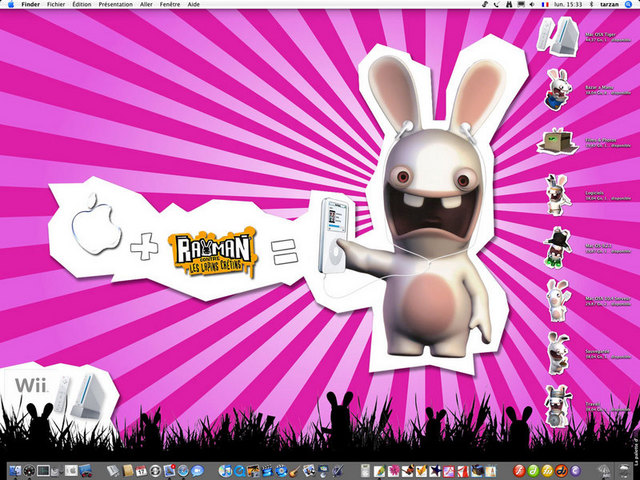The width and height of the screenshot is (640, 480).
Task: Open the Trash in the Dock
Action: click(x=624, y=471)
